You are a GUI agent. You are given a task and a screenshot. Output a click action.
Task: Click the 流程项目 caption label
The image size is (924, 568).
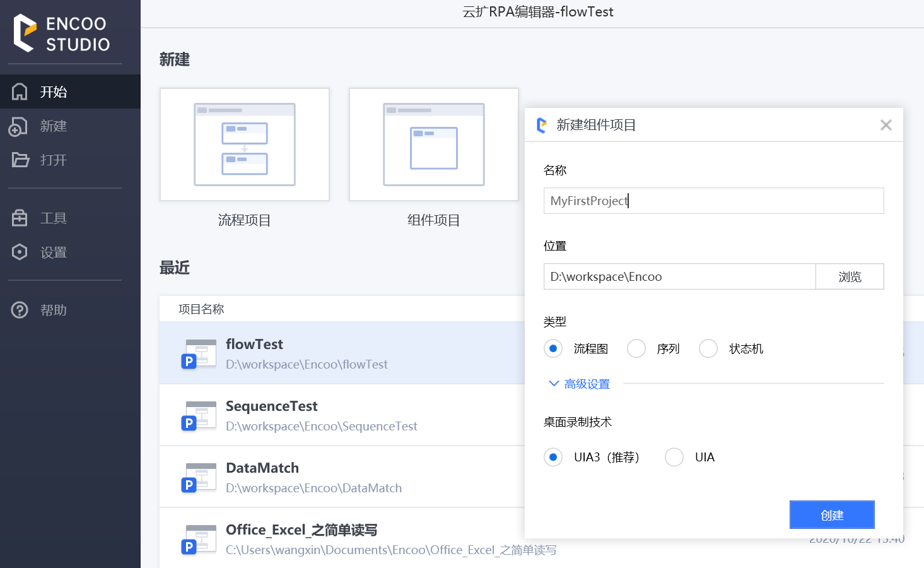[245, 220]
